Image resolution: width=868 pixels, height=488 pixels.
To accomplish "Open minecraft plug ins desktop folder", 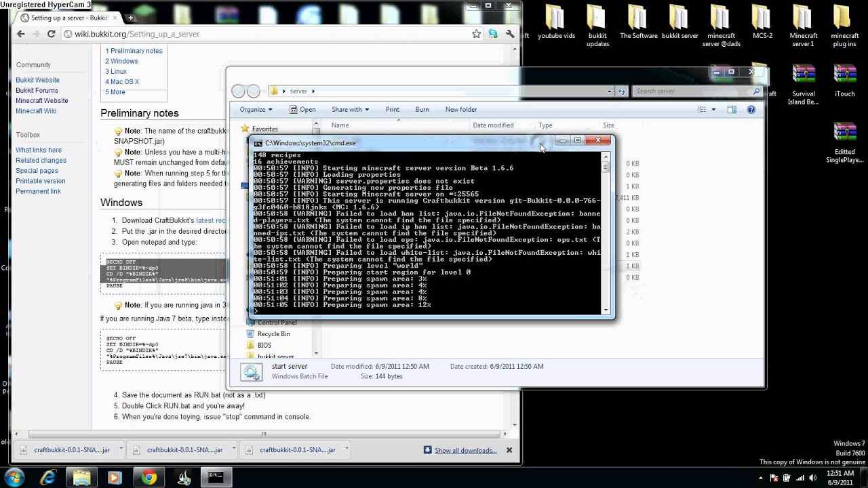I will coord(844,26).
